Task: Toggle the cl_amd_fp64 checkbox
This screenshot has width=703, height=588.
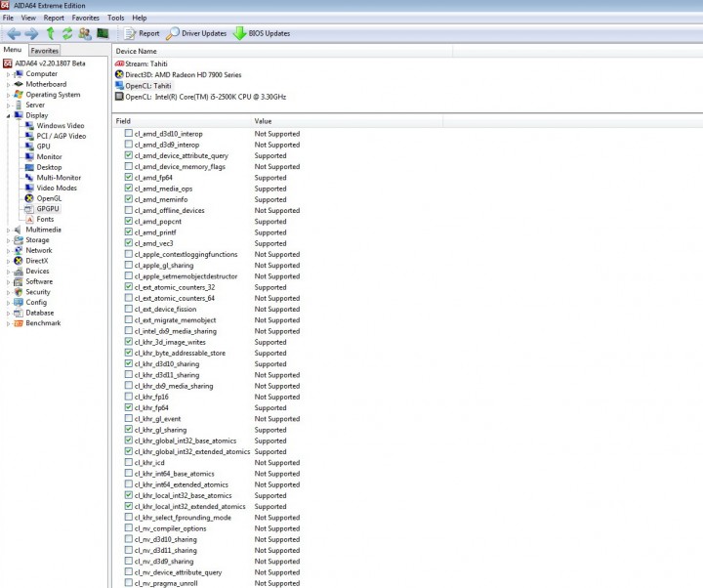Action: (x=129, y=177)
